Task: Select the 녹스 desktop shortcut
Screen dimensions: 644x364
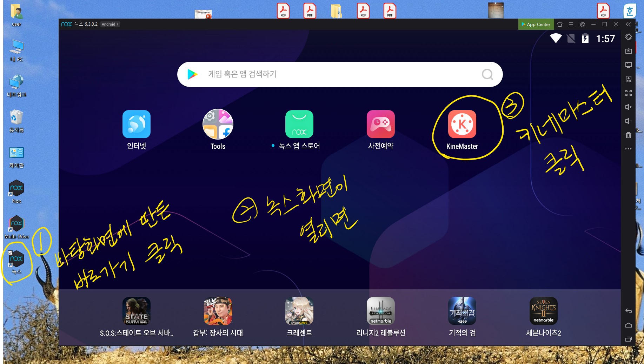Action: [16, 262]
